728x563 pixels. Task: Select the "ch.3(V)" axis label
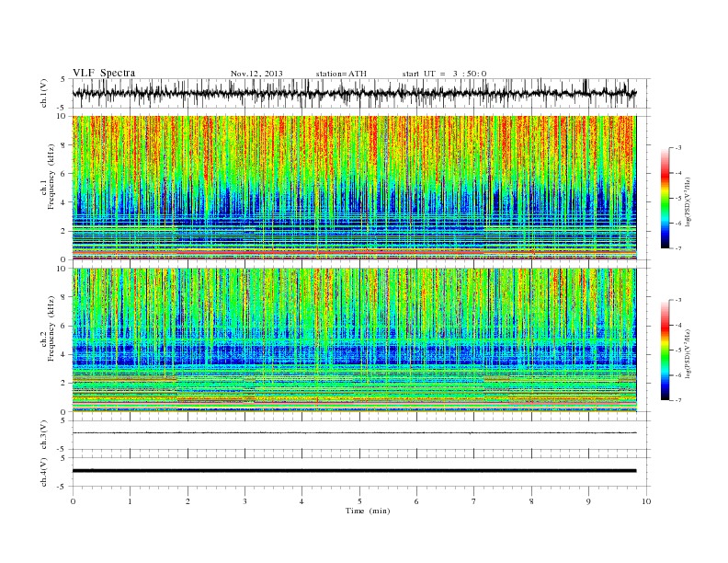pos(43,434)
